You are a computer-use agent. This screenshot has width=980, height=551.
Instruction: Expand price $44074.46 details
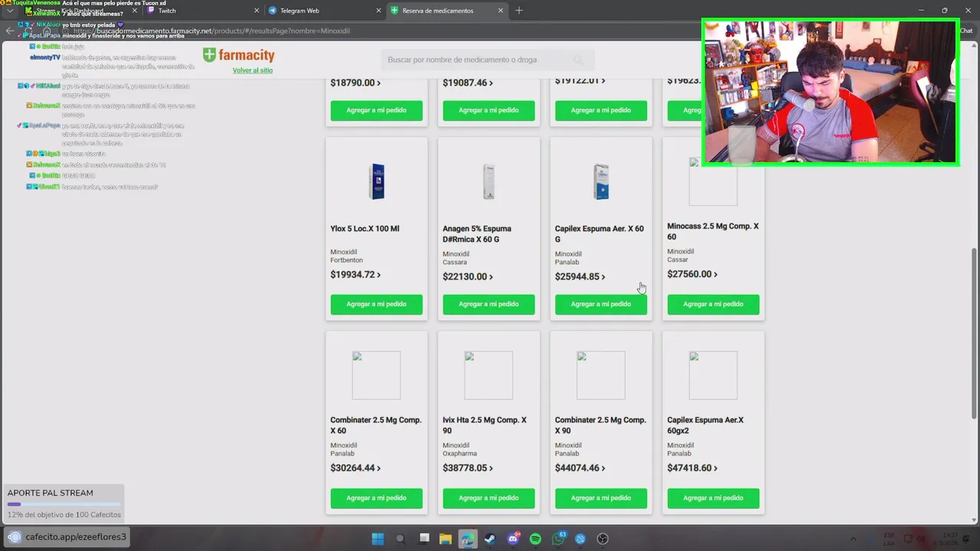pyautogui.click(x=580, y=468)
